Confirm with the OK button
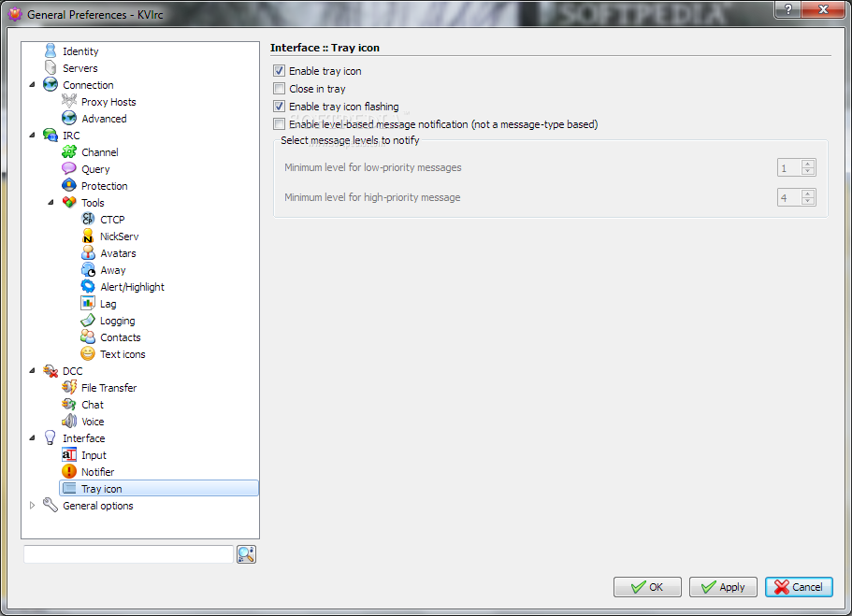The image size is (852, 616). [647, 587]
